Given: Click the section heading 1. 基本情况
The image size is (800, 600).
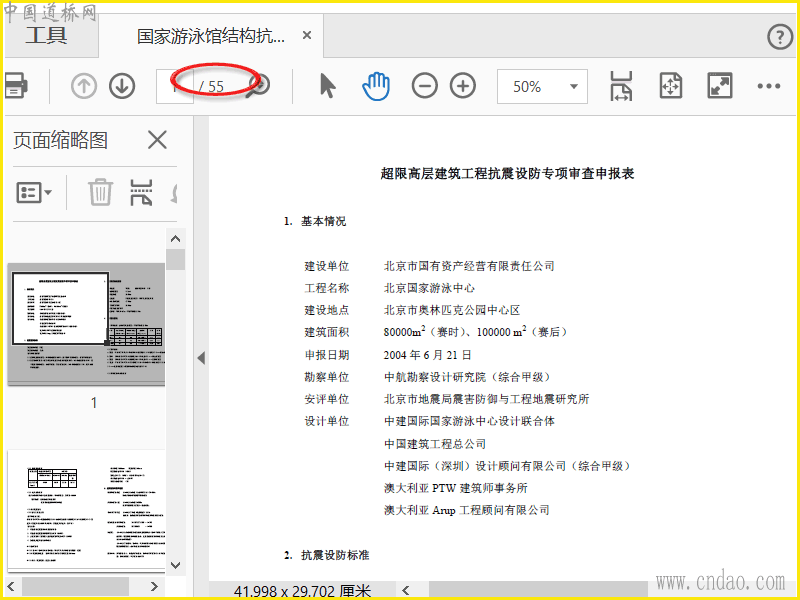Looking at the screenshot, I should coord(315,221).
